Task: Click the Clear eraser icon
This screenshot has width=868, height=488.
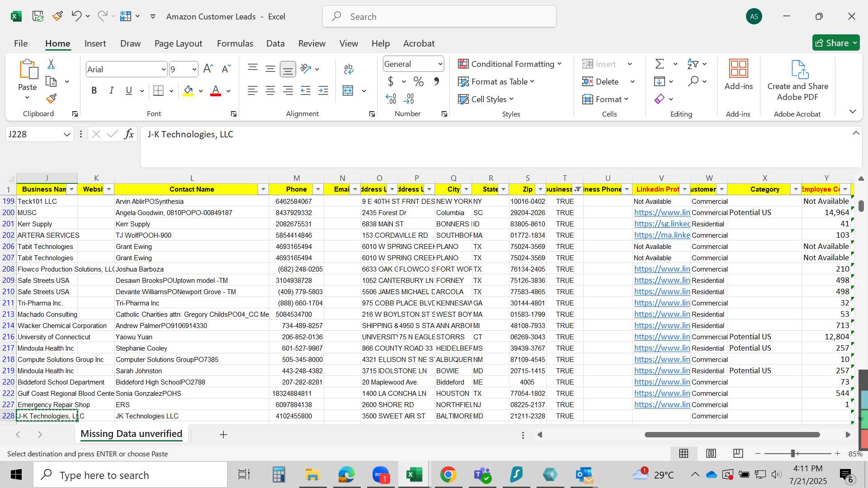Action: pyautogui.click(x=660, y=99)
